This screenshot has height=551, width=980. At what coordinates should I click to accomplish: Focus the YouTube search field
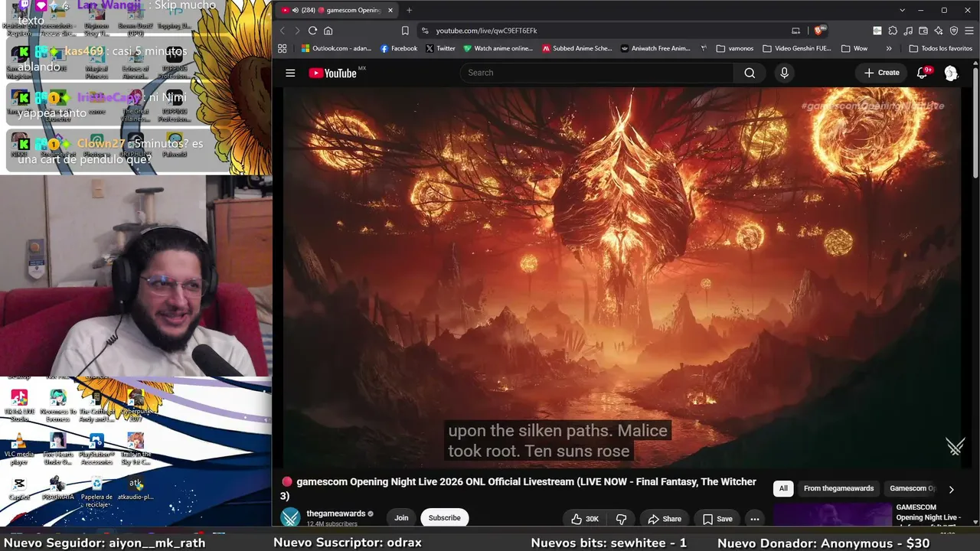point(596,73)
